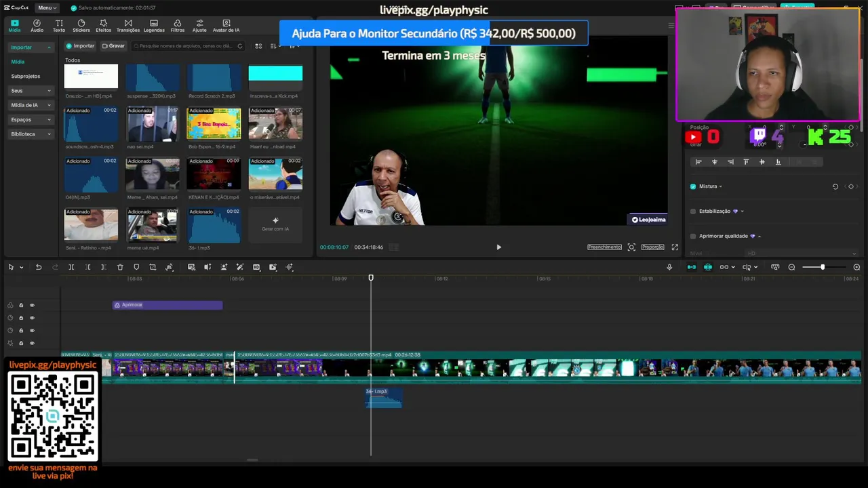868x488 pixels.
Task: Click the magic wand icon in timeline toolbar
Action: 240,267
